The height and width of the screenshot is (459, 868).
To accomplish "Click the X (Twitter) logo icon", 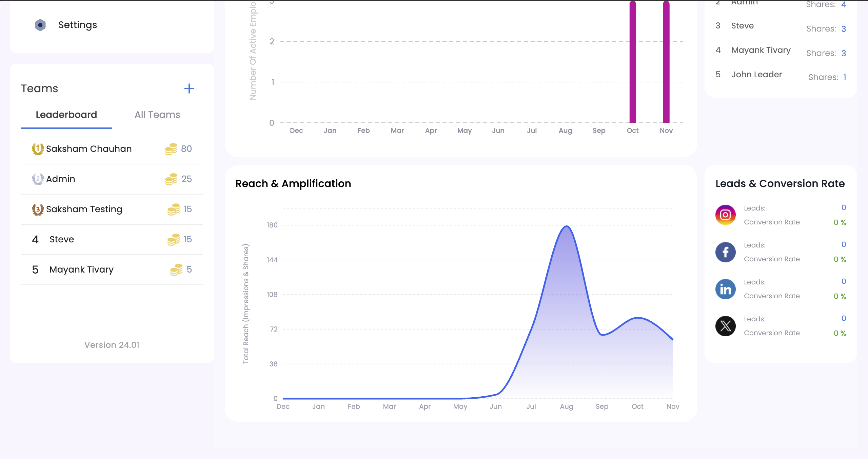I will tap(725, 326).
